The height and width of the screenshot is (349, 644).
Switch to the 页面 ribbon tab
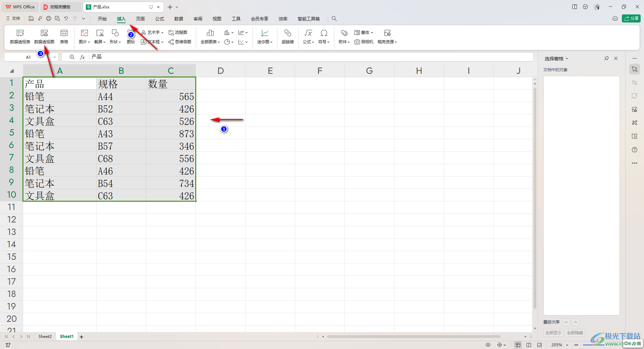pyautogui.click(x=141, y=19)
